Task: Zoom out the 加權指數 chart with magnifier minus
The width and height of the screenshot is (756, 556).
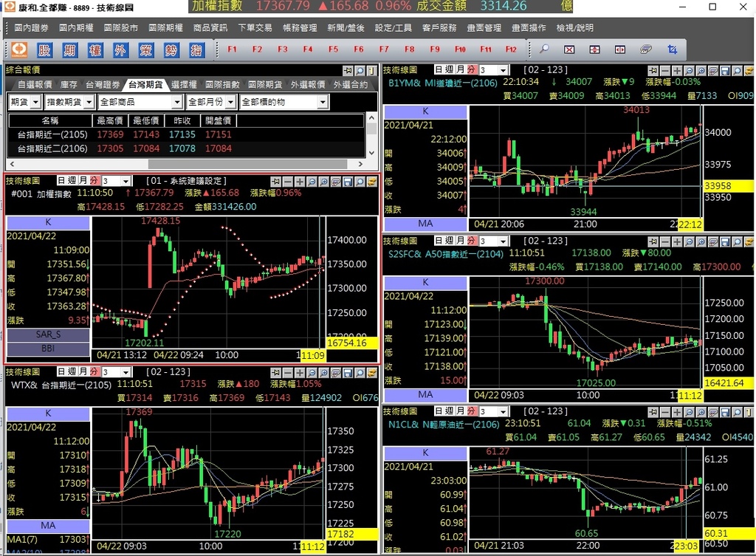Action: 312,182
